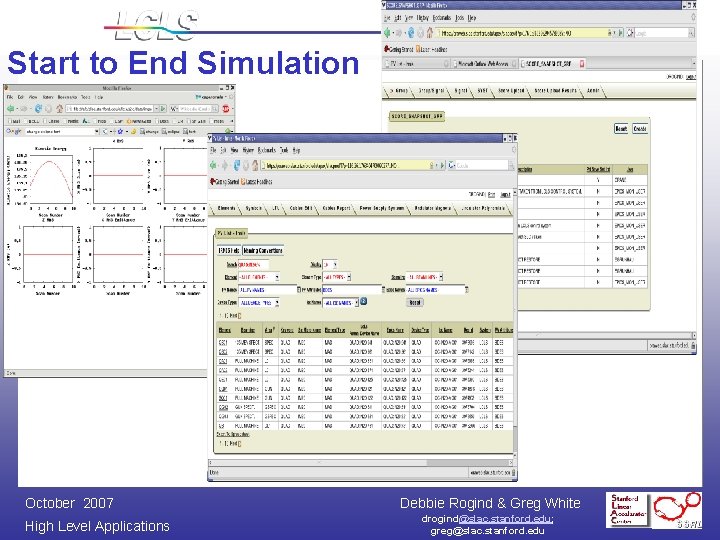Expand the address bar history dropdown in the plots window

[x=156, y=109]
